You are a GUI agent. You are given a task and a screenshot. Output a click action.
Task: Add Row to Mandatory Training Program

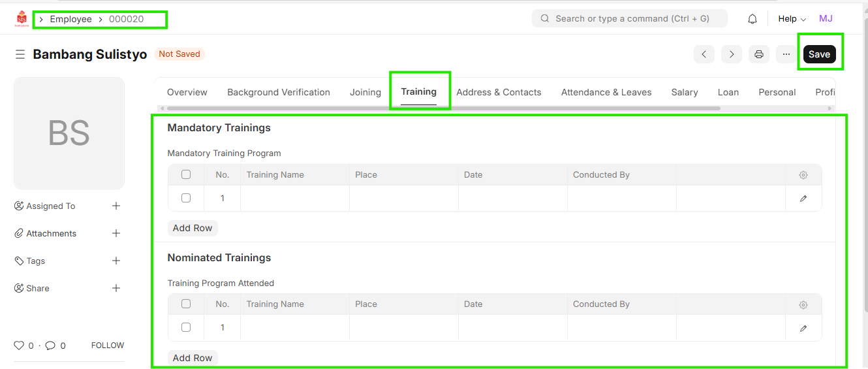(x=193, y=228)
